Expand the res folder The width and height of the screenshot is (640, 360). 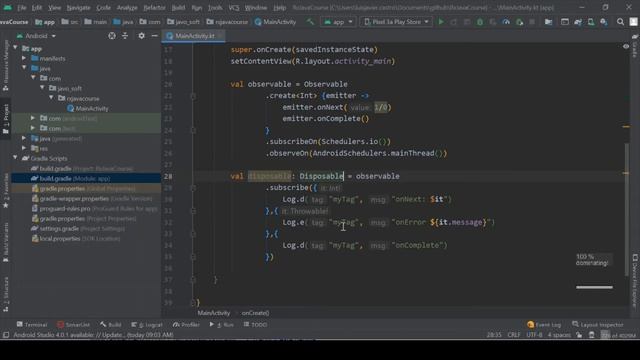tap(24, 148)
